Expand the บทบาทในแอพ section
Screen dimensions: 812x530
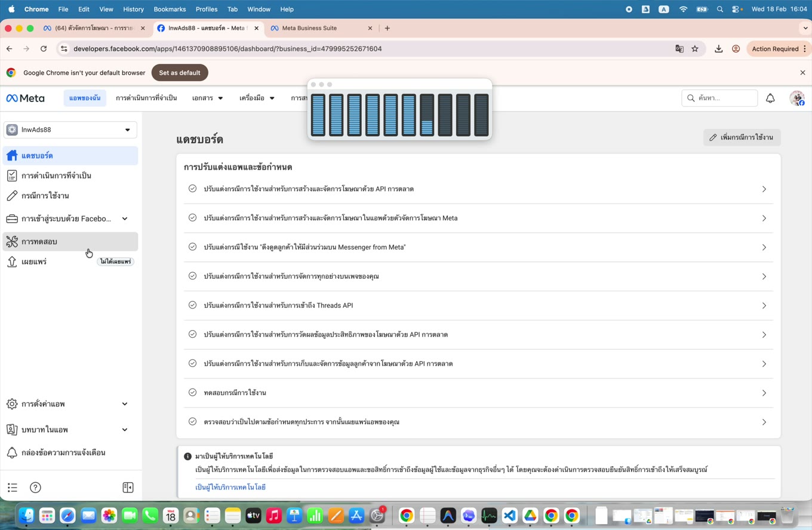[x=125, y=430]
